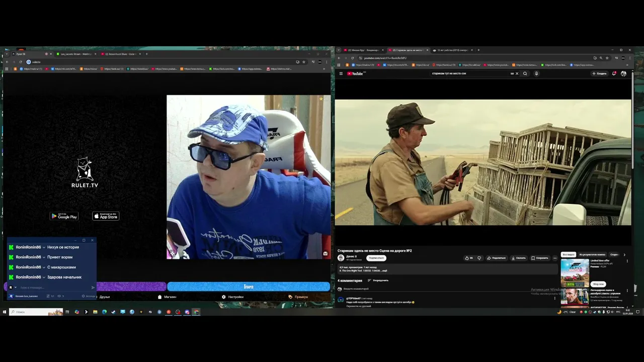Clear the YouTube search box text
The width and height of the screenshot is (644, 362).
tap(517, 73)
